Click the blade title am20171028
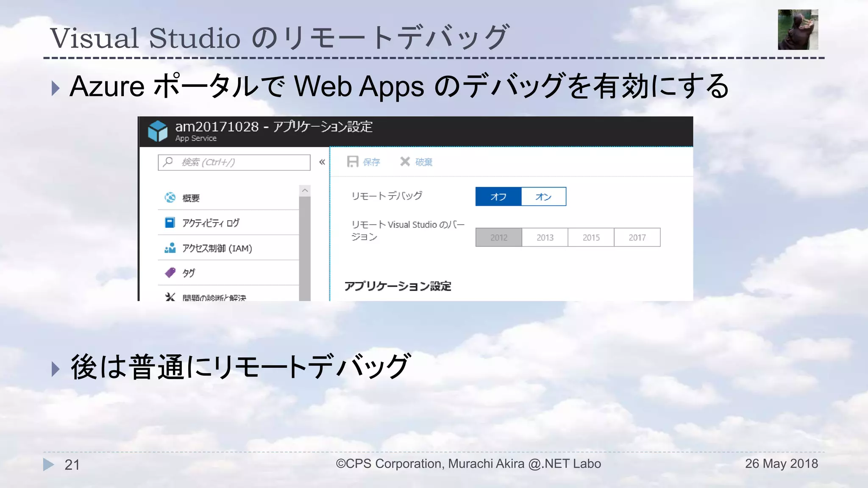The width and height of the screenshot is (868, 488). pyautogui.click(x=217, y=126)
